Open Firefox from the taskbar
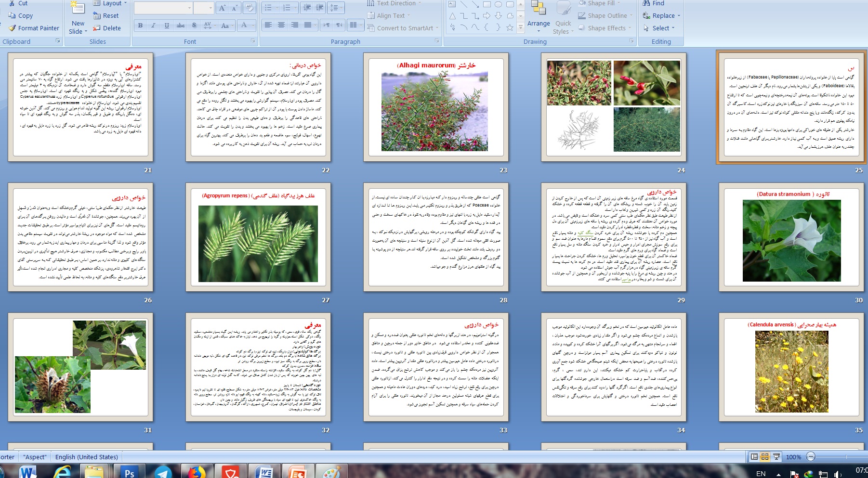 tap(197, 472)
